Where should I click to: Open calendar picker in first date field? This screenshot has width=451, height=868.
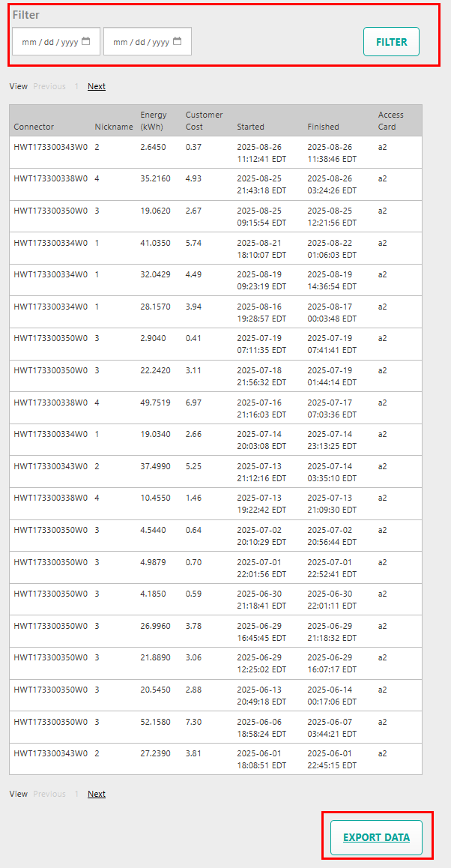click(x=86, y=42)
